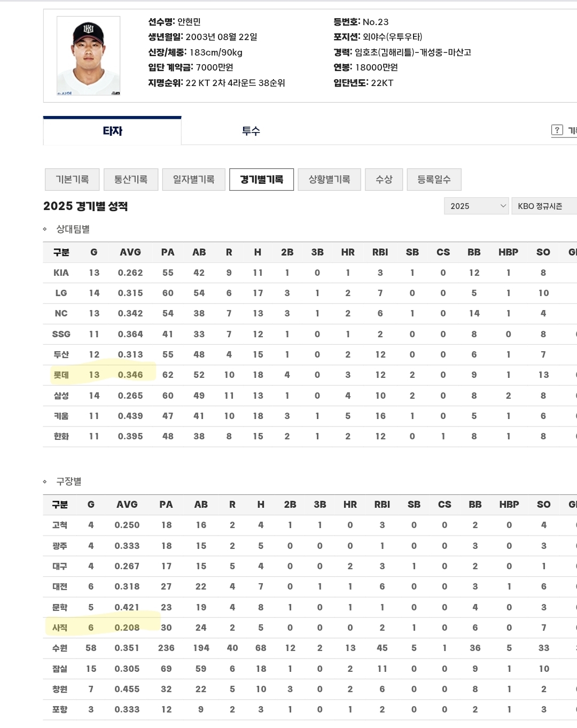Image resolution: width=577 pixels, height=728 pixels.
Task: Click the question mark help icon
Action: point(557,130)
